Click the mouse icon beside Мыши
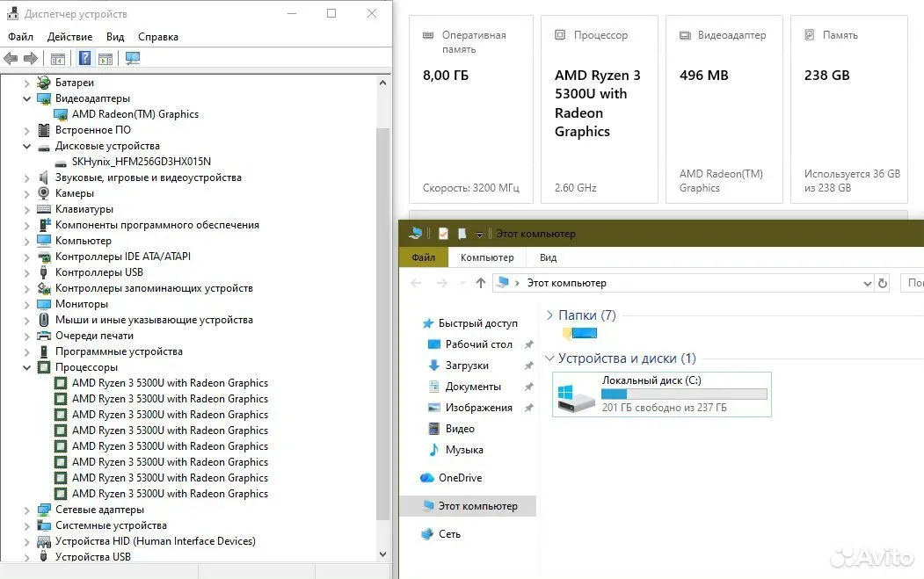The image size is (924, 579). point(44,320)
